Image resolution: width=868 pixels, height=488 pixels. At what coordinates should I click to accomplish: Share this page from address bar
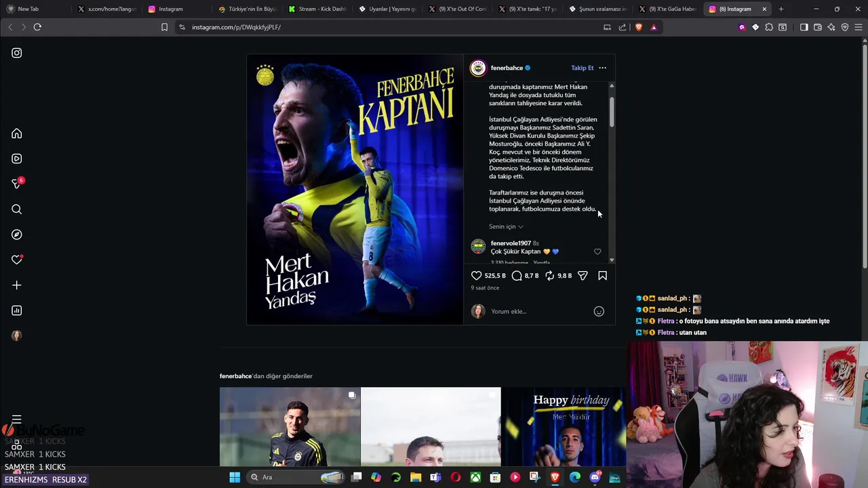point(623,27)
